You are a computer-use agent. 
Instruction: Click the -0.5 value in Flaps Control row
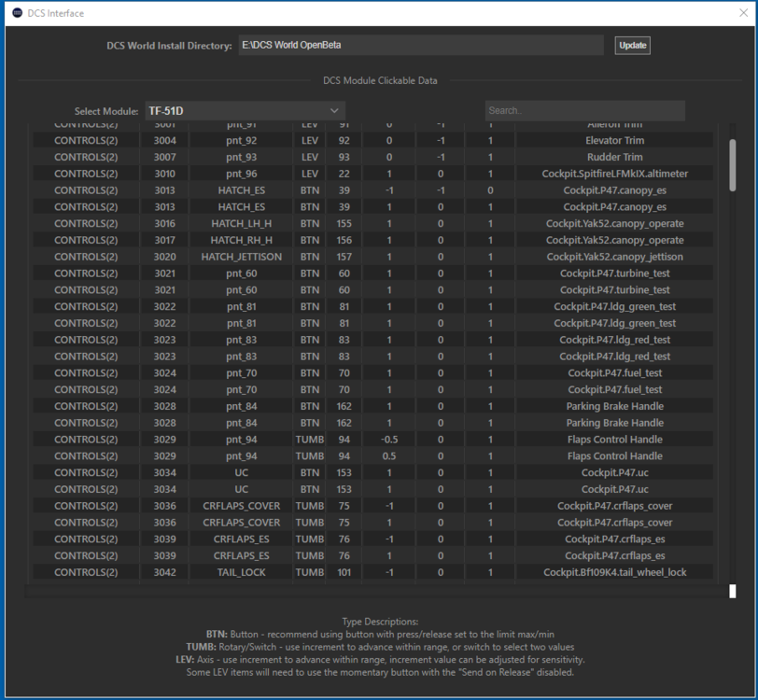389,440
